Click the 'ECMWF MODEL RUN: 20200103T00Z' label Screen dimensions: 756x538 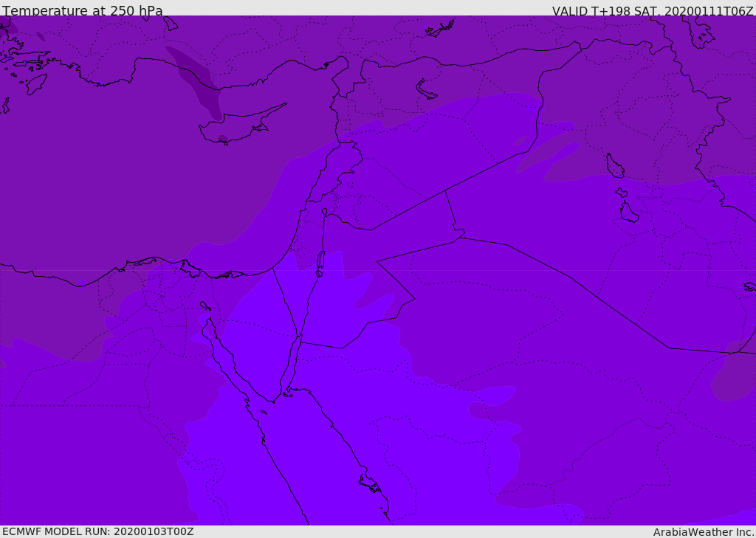tap(98, 532)
